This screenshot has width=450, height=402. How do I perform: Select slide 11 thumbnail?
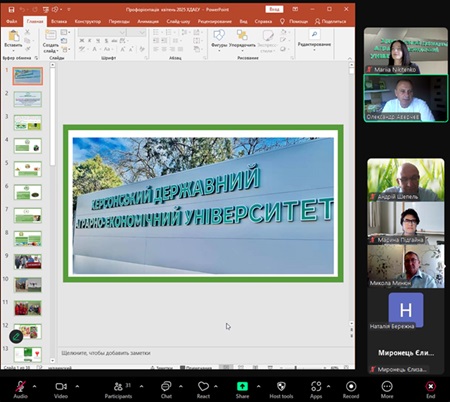point(28,308)
